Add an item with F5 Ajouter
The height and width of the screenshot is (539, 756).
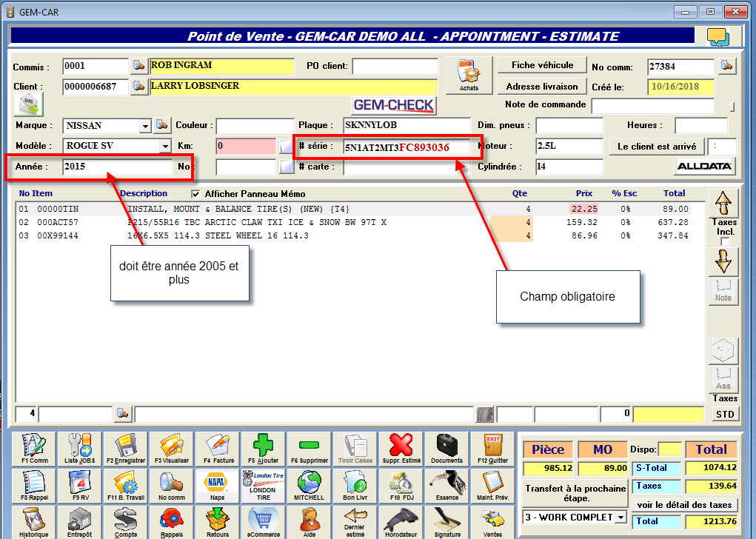[x=264, y=449]
